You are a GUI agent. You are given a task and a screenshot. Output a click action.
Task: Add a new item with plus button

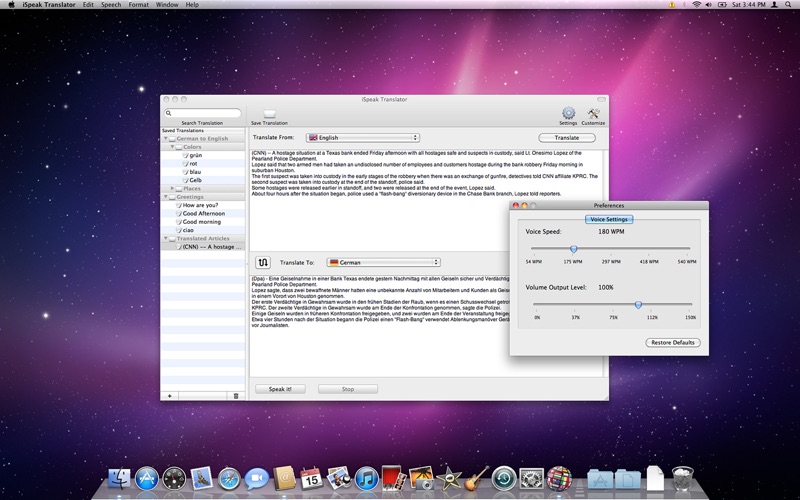(x=169, y=395)
